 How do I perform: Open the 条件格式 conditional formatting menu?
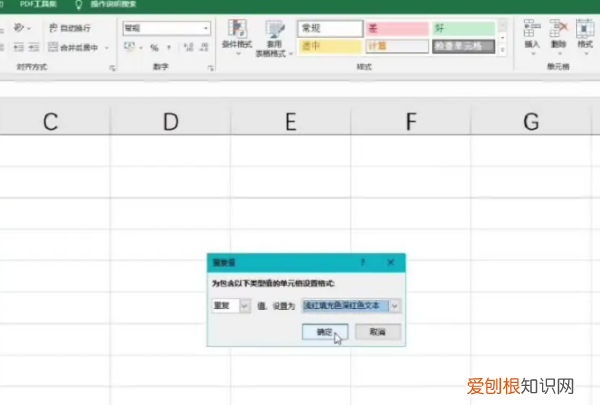point(237,37)
